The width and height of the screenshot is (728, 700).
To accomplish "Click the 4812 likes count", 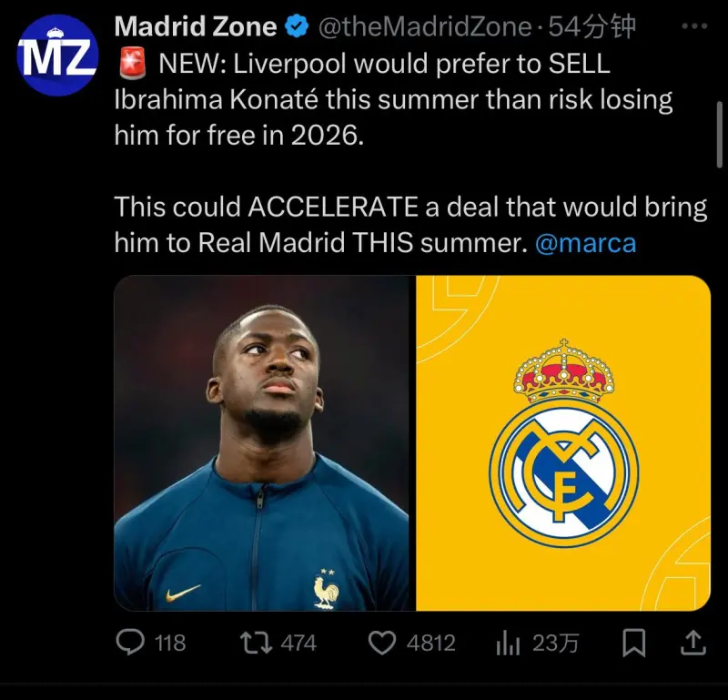I will [x=430, y=644].
